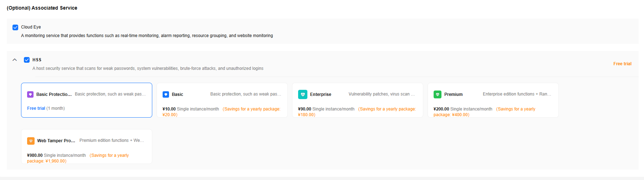The height and width of the screenshot is (180, 644).
Task: Click the truncated Vulnerability patches, virus scan description
Action: pos(382,94)
